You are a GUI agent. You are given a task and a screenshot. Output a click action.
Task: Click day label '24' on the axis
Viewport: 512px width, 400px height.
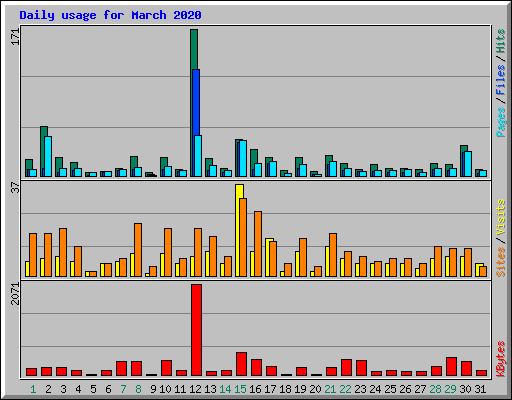[375, 389]
